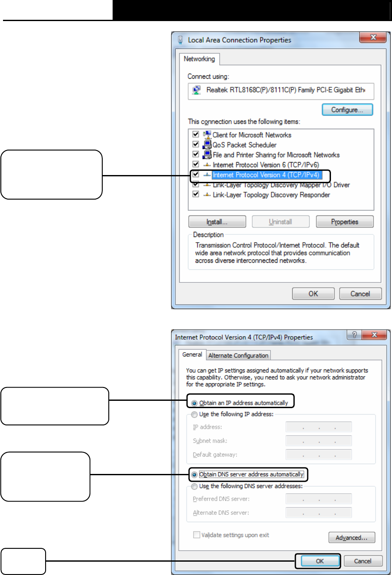This screenshot has width=392, height=575.
Task: Click File and Printer Sharing item icon
Action: 207,154
